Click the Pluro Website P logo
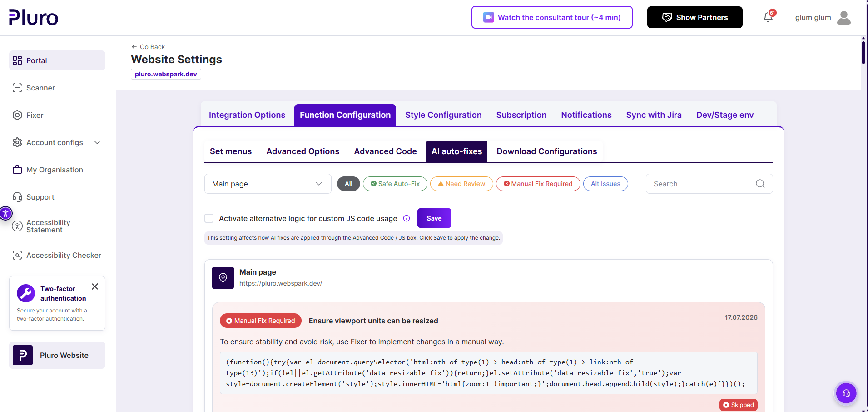 [x=23, y=355]
